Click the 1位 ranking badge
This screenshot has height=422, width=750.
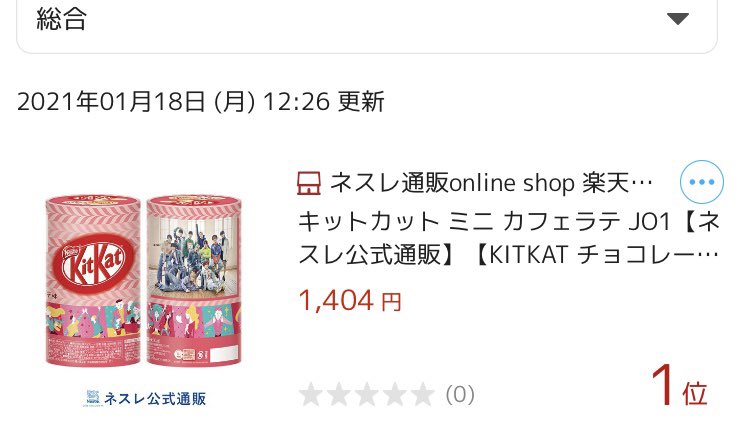click(679, 386)
